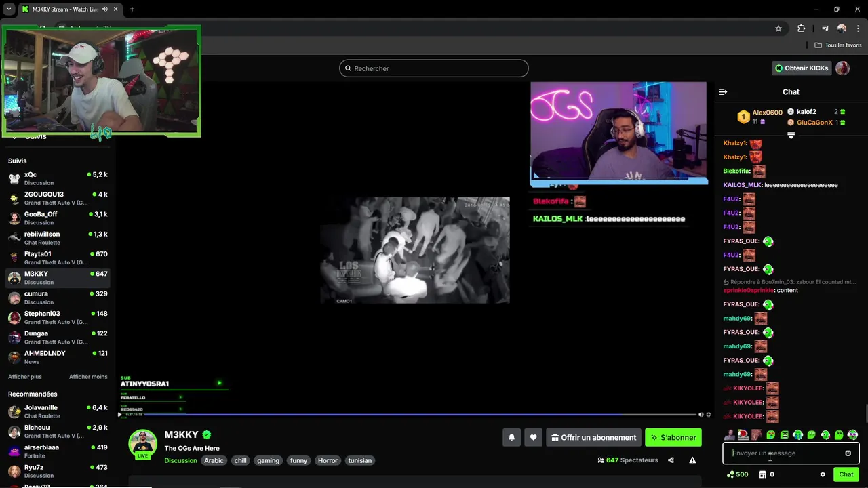This screenshot has width=868, height=488.
Task: Open Alex0600 top gifter profile
Action: click(767, 113)
